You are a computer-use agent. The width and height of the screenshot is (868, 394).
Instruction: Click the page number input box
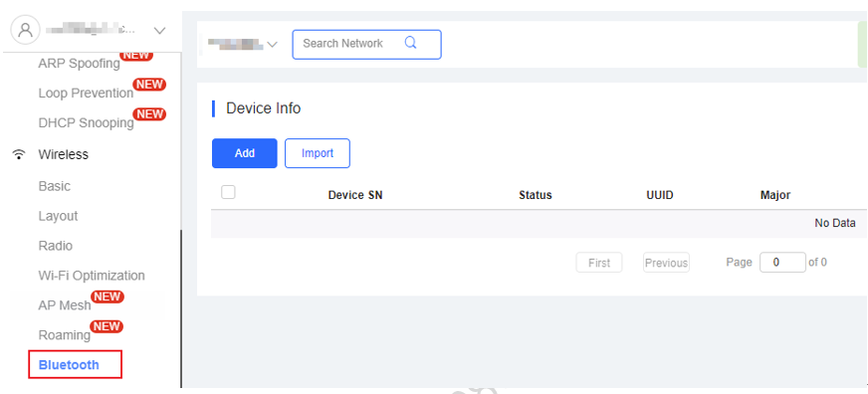782,263
